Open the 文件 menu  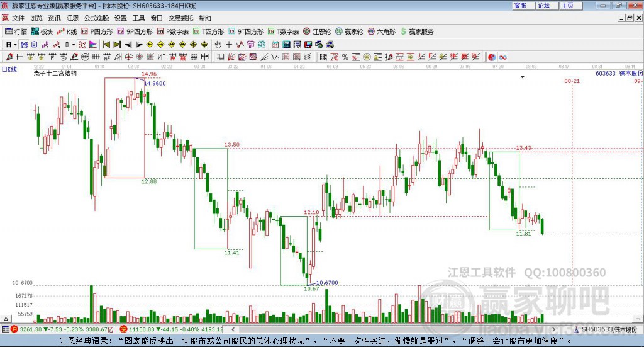click(18, 18)
